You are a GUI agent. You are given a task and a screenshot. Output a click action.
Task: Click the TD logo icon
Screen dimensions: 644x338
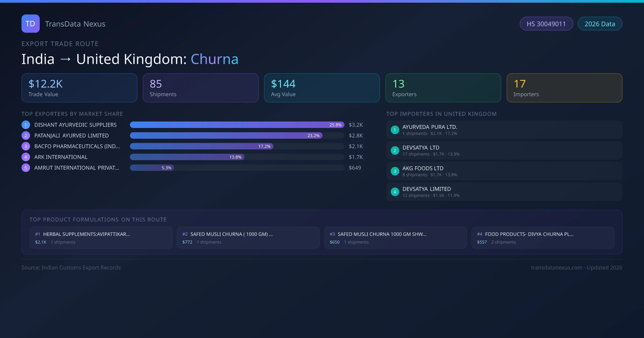point(30,24)
